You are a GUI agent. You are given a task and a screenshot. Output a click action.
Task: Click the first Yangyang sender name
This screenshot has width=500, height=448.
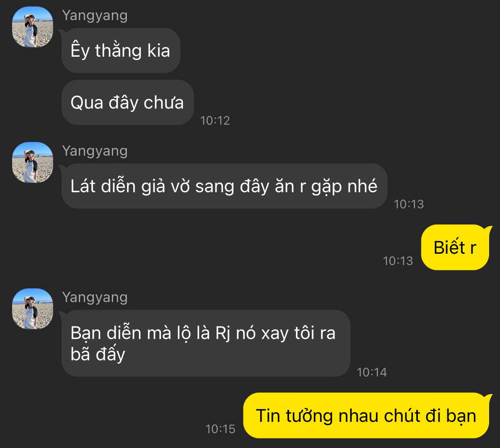pos(95,15)
